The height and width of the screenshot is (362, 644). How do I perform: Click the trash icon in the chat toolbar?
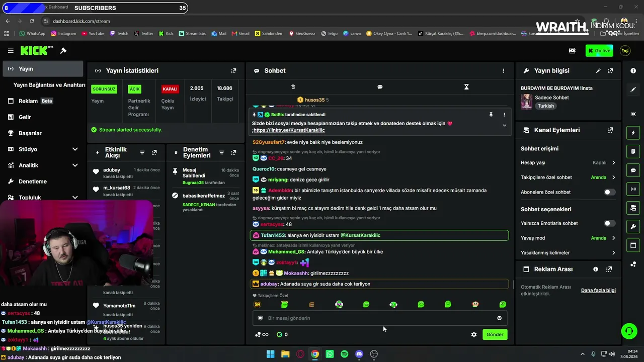coord(293,87)
